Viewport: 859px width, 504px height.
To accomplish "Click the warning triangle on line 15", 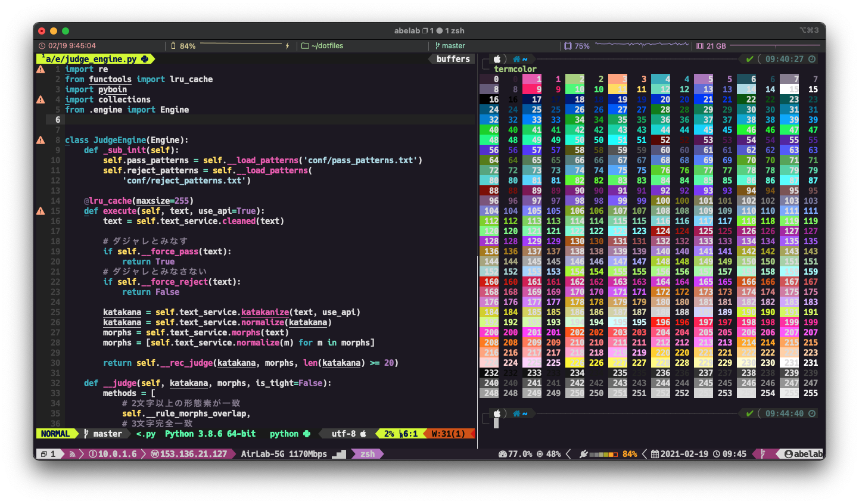I will click(41, 211).
